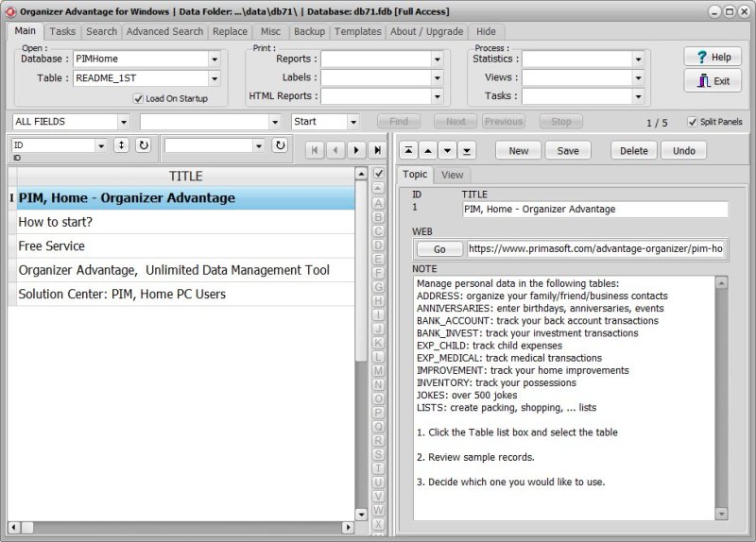Image resolution: width=756 pixels, height=542 pixels.
Task: Go to the next record arrow
Action: (x=356, y=150)
